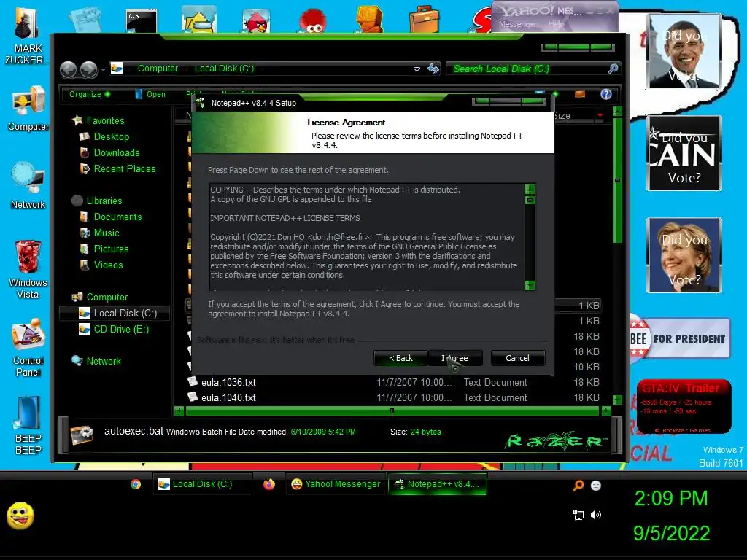Open the Network desktop icon

click(x=28, y=186)
